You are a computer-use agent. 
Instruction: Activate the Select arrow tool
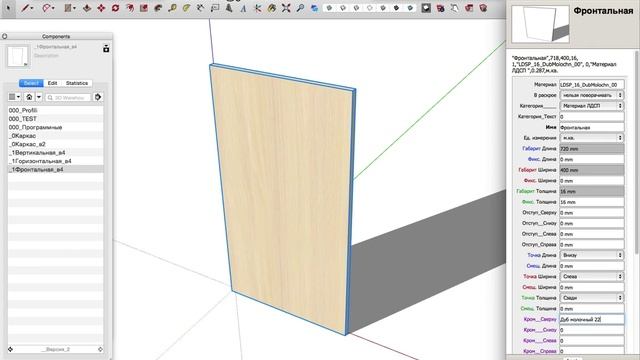point(8,8)
